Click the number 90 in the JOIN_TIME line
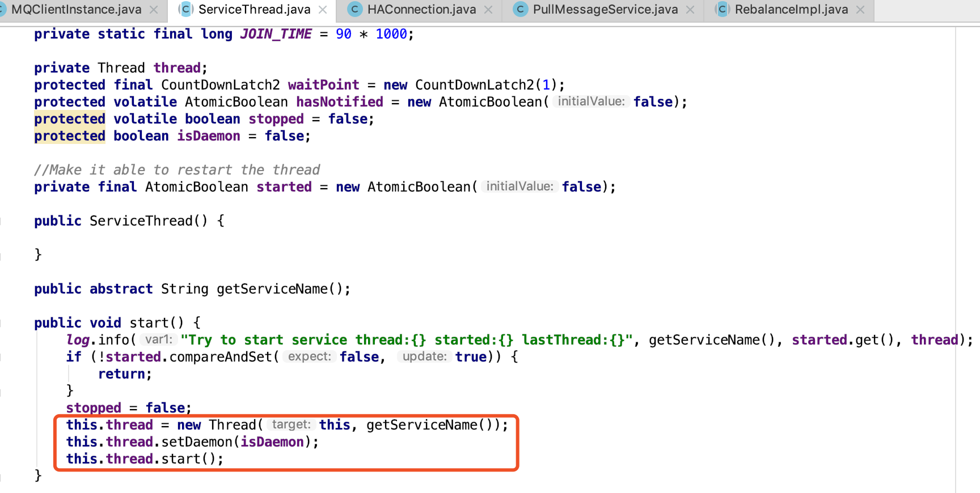The width and height of the screenshot is (980, 493). [344, 34]
